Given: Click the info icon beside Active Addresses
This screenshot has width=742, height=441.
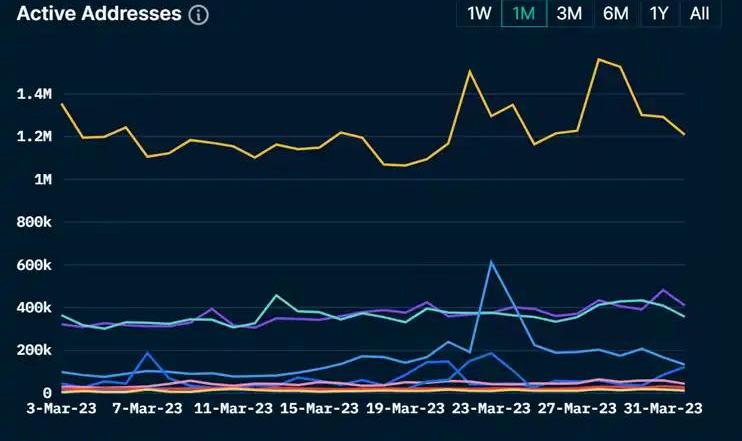Looking at the screenshot, I should coord(199,15).
